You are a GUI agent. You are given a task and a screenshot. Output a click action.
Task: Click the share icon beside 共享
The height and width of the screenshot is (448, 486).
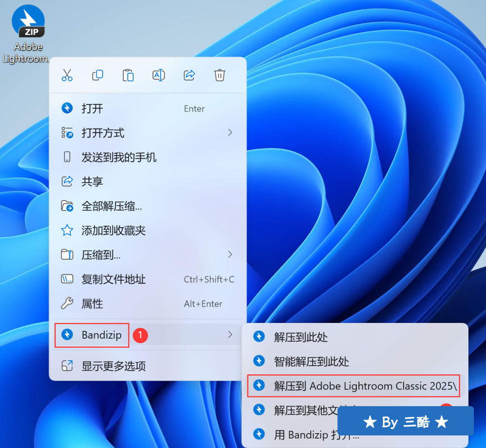click(67, 181)
